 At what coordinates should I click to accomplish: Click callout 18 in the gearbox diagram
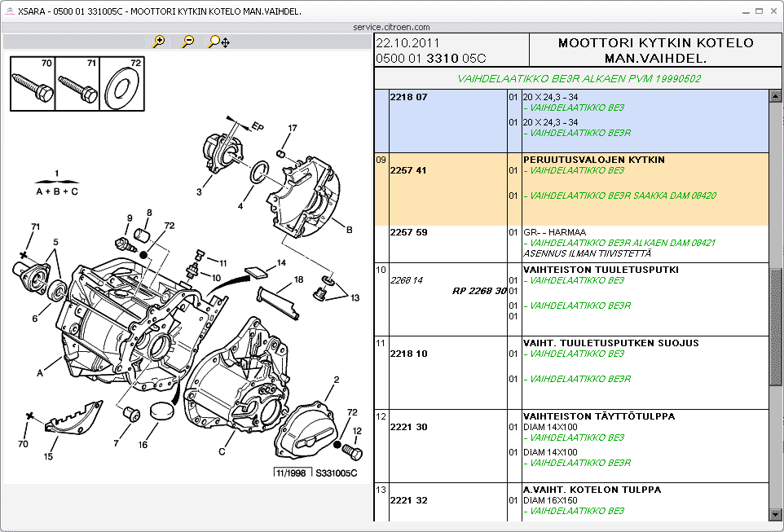[299, 279]
